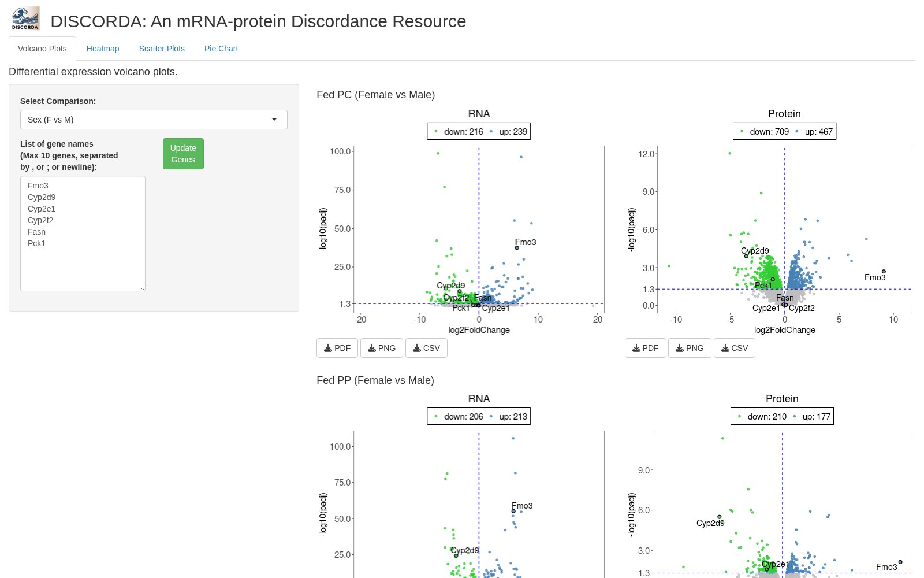The image size is (924, 578).
Task: Click Cyp2d9 label in Fed PP RNA plot
Action: [x=465, y=550]
